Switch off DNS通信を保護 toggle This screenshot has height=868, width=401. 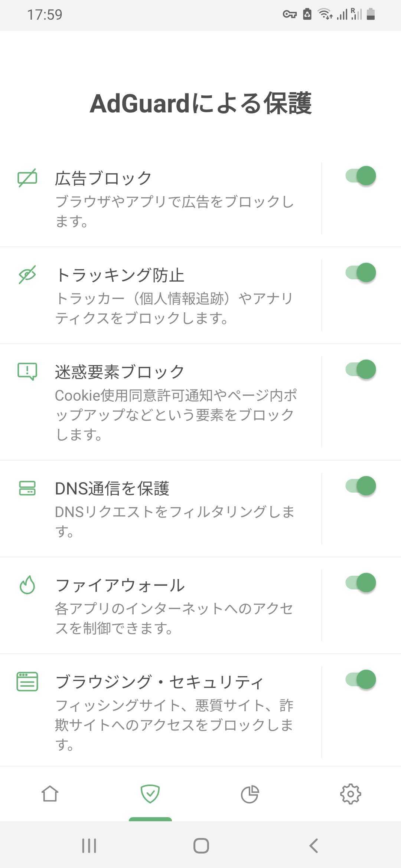coord(361,486)
